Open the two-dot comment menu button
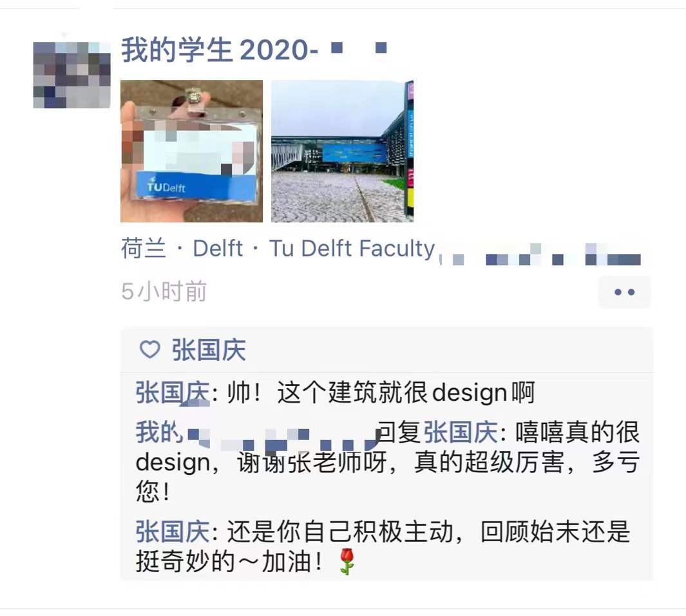The image size is (686, 616). point(624,292)
